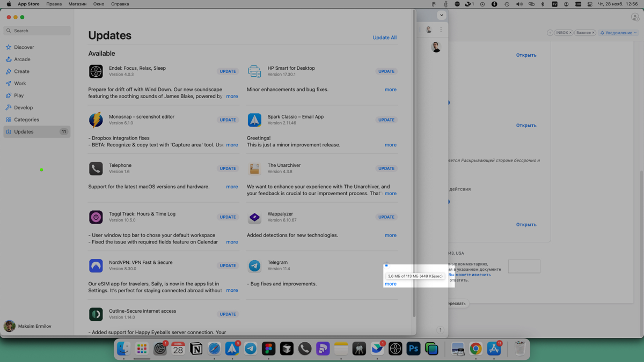The image size is (644, 362).
Task: Open the Окно menu
Action: click(x=99, y=4)
